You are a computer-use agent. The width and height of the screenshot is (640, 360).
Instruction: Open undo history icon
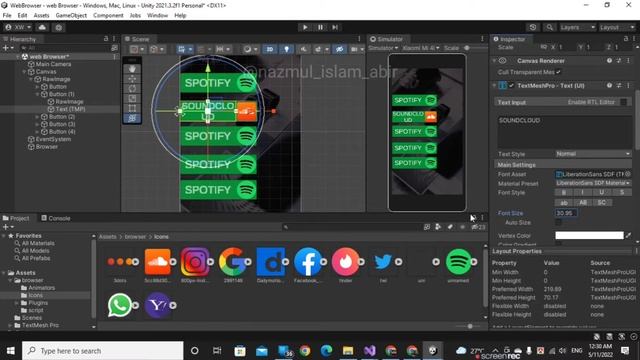point(533,27)
